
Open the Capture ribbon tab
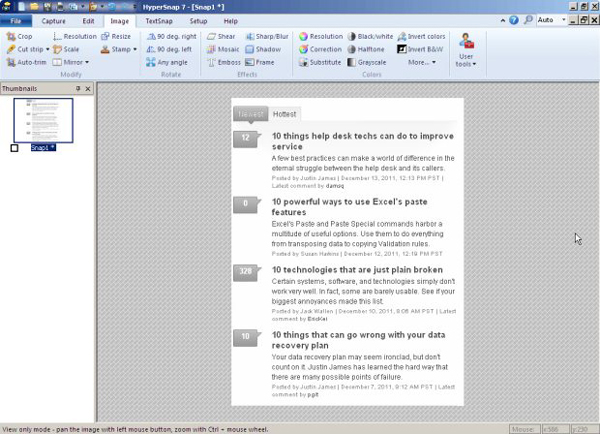[54, 20]
